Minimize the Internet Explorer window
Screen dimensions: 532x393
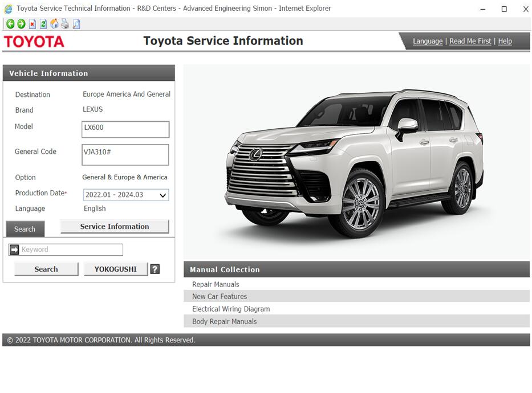click(483, 9)
